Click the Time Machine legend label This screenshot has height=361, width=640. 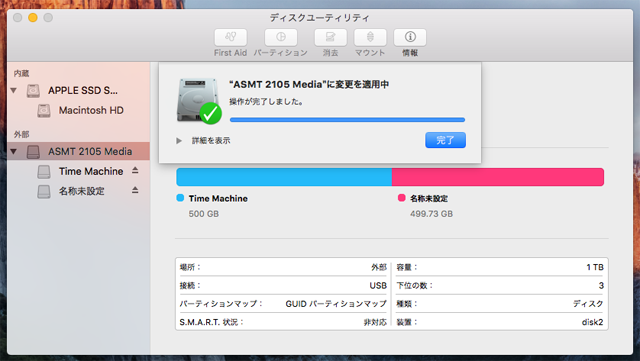pyautogui.click(x=218, y=198)
